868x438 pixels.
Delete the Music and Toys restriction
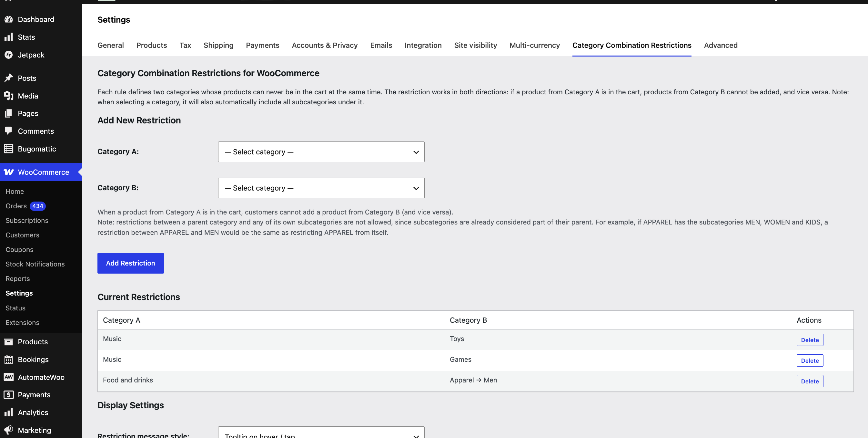click(x=810, y=340)
